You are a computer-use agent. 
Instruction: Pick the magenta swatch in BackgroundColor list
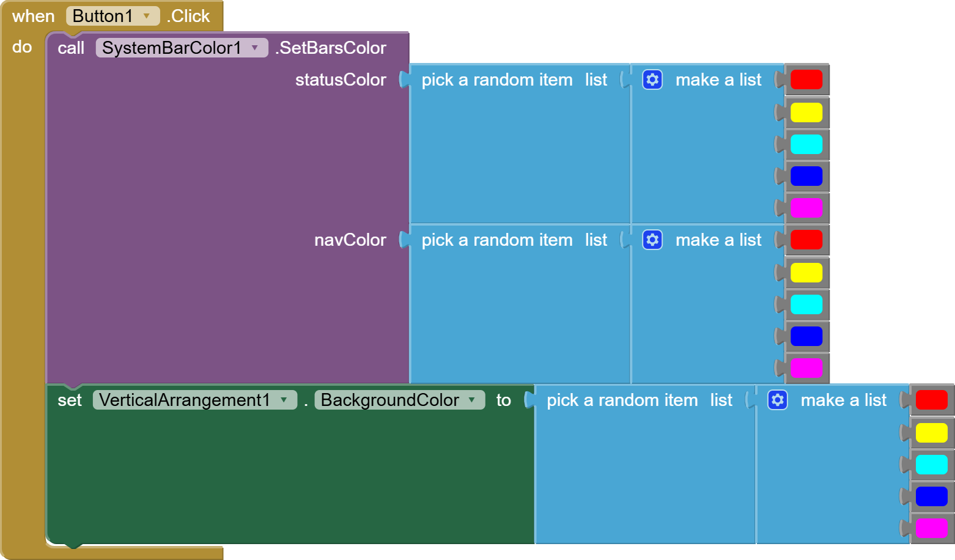[931, 528]
